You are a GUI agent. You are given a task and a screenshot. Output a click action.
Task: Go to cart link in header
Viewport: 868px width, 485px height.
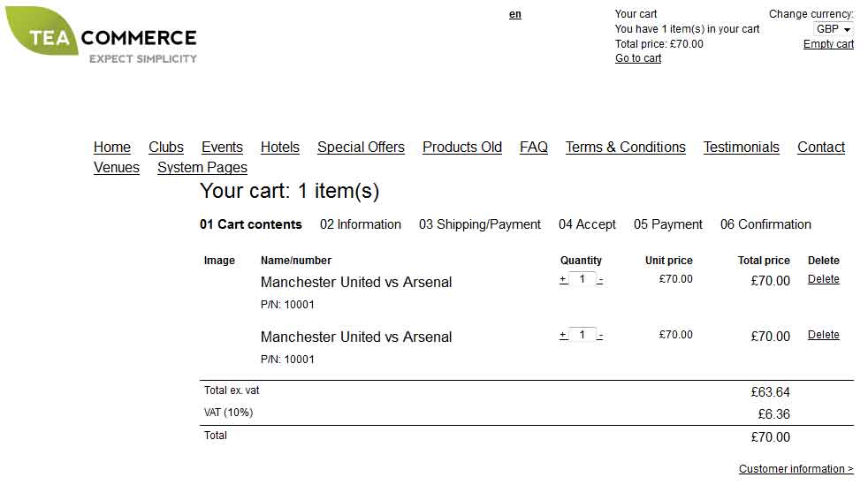coord(637,58)
